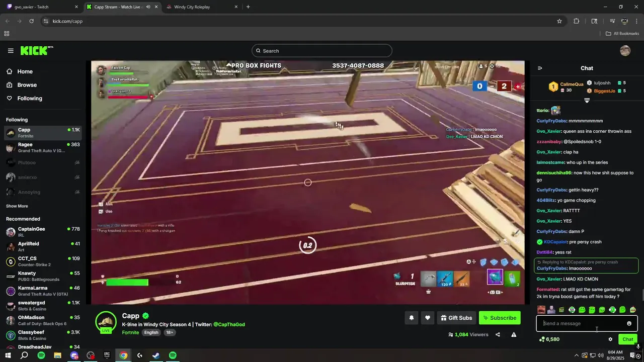Click the green Chat send button

click(x=627, y=339)
